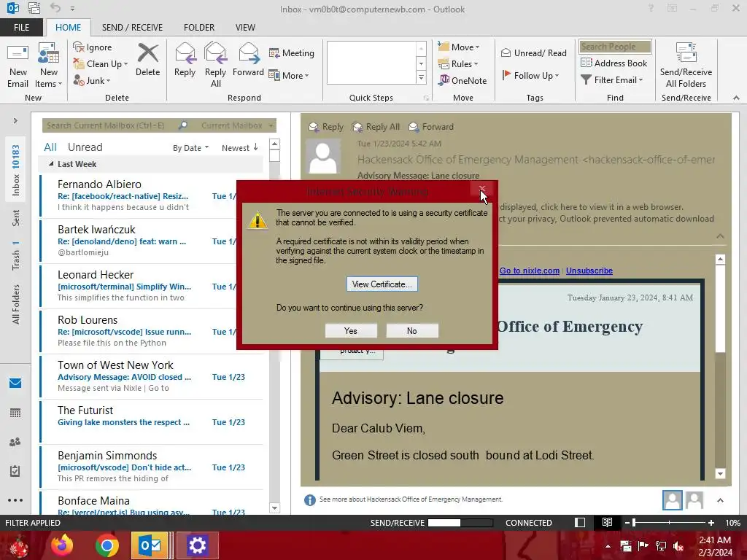Screen dimensions: 747x560
Task: Open the More respond options
Action: [289, 75]
